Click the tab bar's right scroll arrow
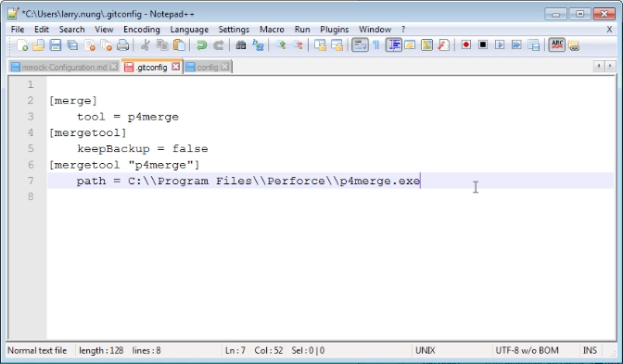Viewport: 623px width, 364px height. [610, 67]
